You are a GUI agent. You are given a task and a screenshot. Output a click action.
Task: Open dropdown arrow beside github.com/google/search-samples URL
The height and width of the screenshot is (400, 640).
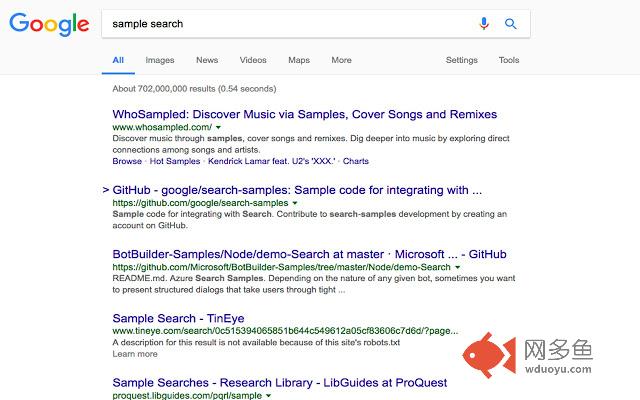(295, 203)
